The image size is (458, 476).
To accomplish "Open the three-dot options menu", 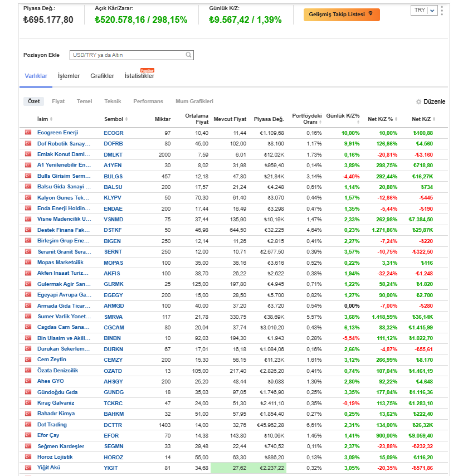I will (442, 11).
